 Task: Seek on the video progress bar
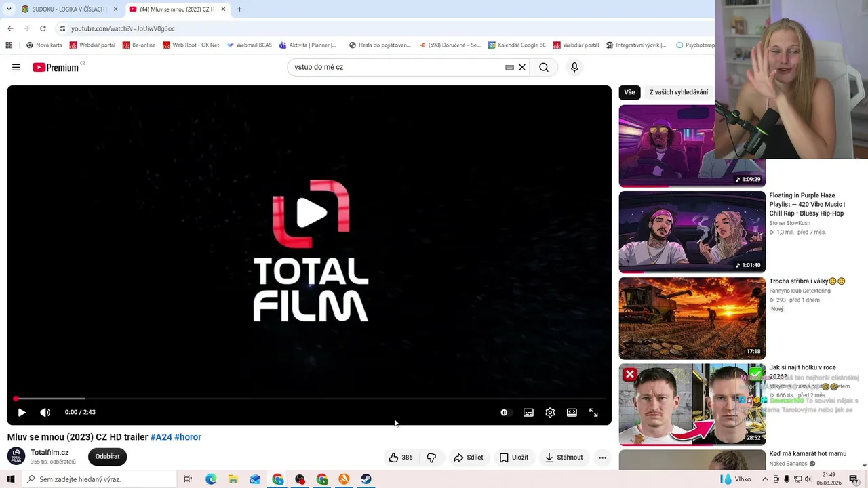309,399
